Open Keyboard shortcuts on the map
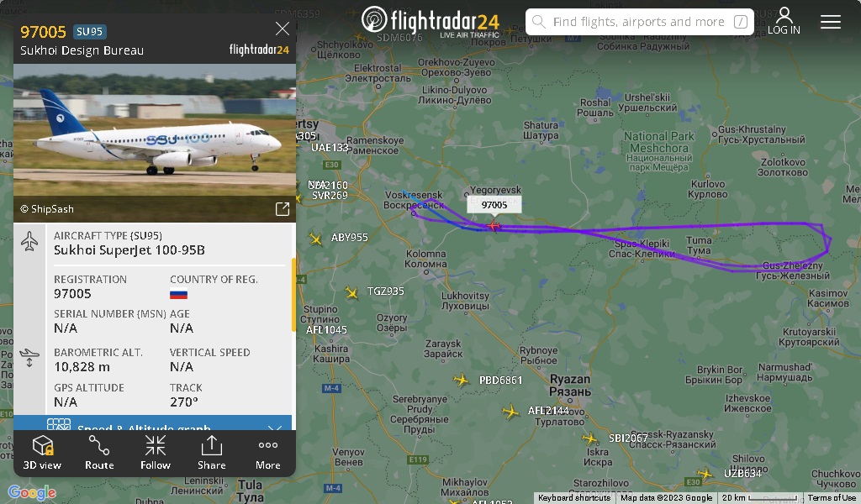The width and height of the screenshot is (861, 504). click(573, 498)
